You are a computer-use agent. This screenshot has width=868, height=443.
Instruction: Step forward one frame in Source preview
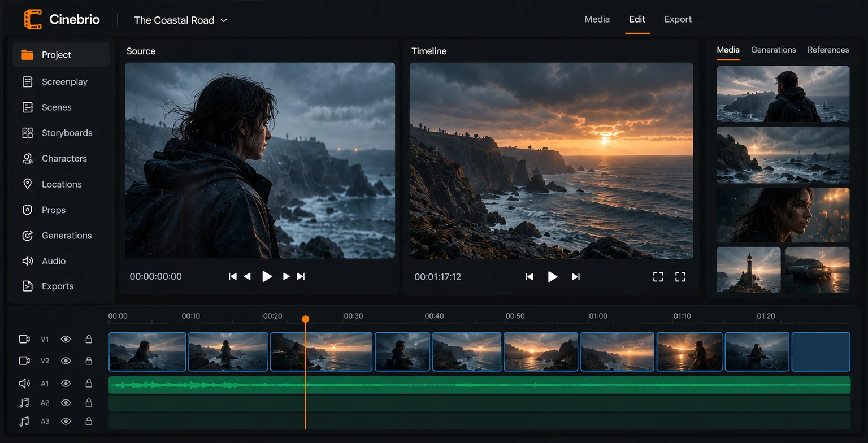point(286,276)
